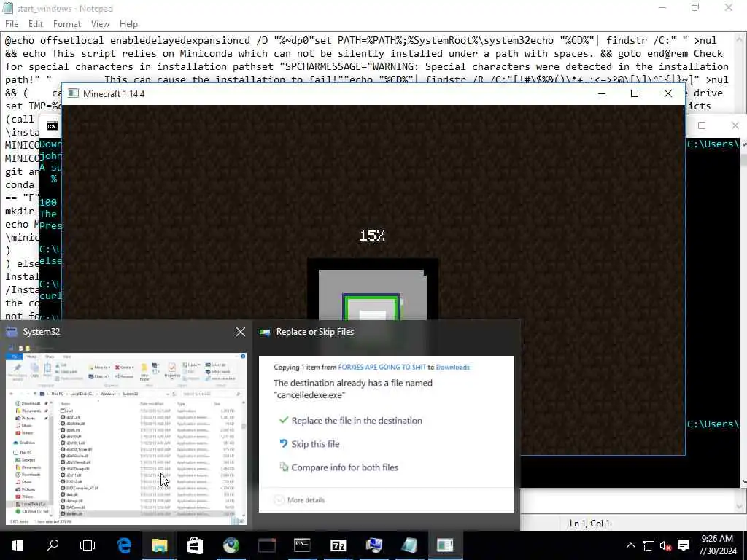
Task: Switch to Command Prompt taskbar icon
Action: coord(302,545)
